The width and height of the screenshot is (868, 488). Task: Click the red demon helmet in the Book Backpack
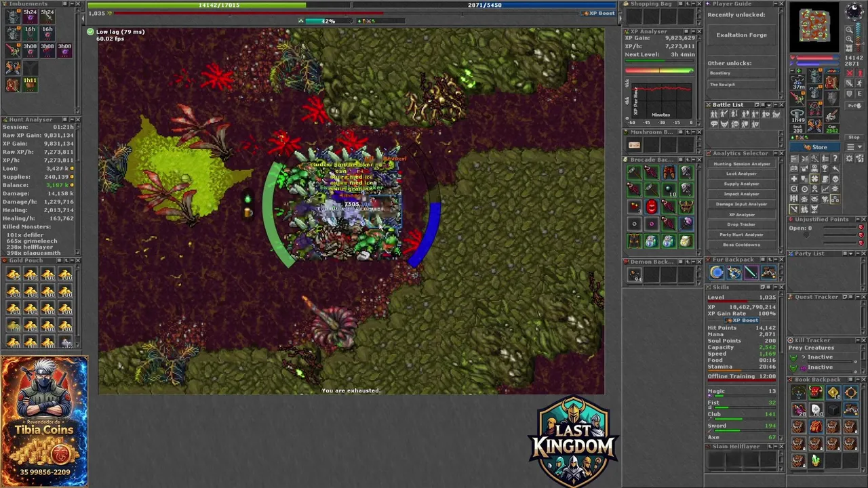click(x=816, y=392)
